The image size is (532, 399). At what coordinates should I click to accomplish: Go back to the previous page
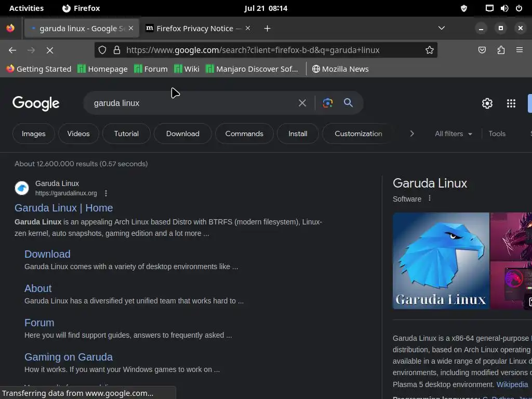(12, 50)
